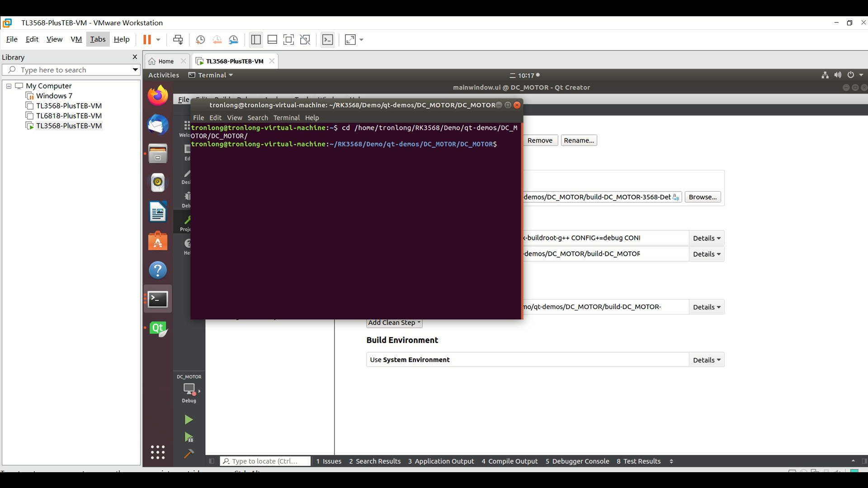Click the Browse button for build directory
868x488 pixels.
702,197
